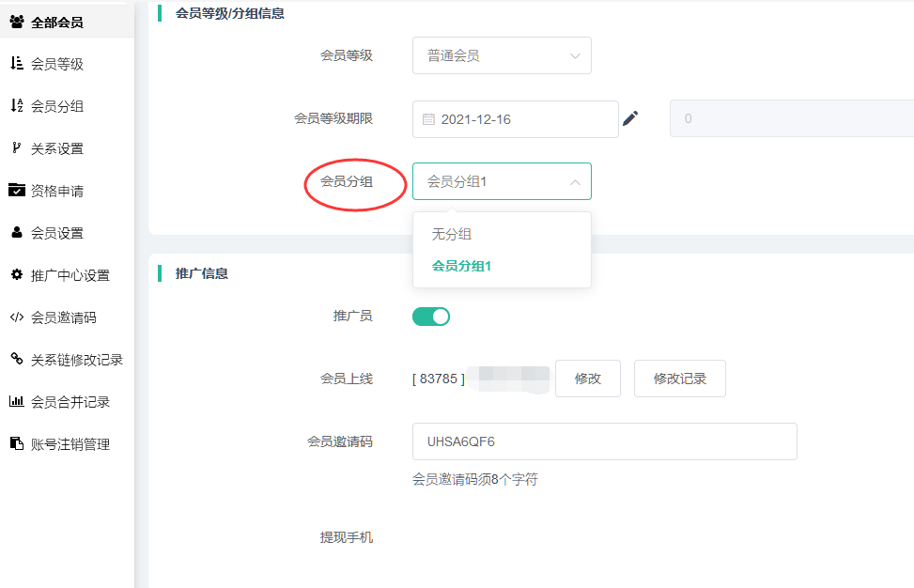Click the 会员等级 sort icon
This screenshot has width=914, height=588.
(x=17, y=64)
